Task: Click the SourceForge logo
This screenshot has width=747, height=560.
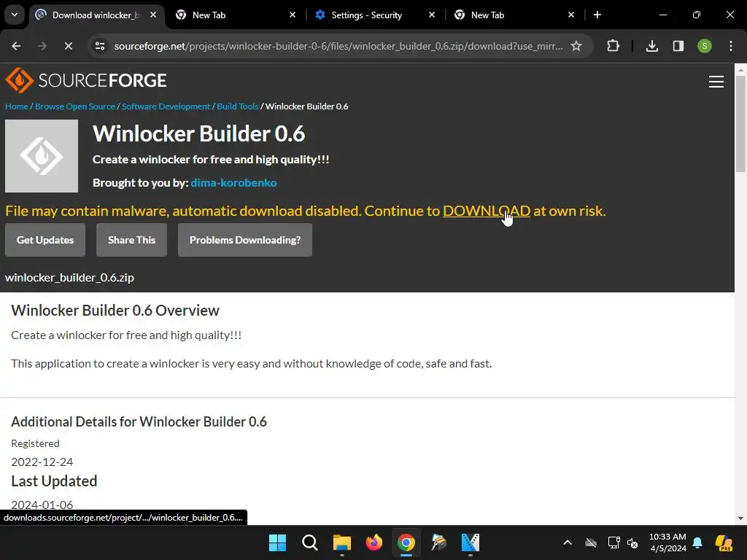Action: click(x=86, y=80)
